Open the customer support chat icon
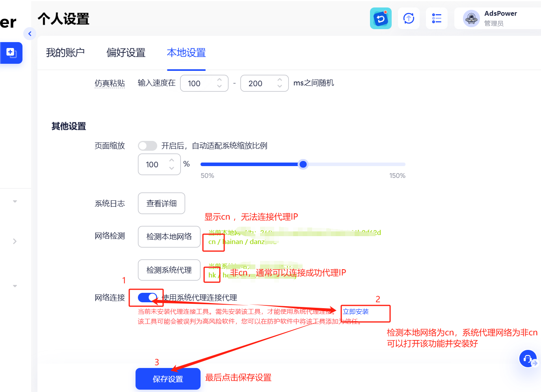This screenshot has width=541, height=392. [x=528, y=359]
